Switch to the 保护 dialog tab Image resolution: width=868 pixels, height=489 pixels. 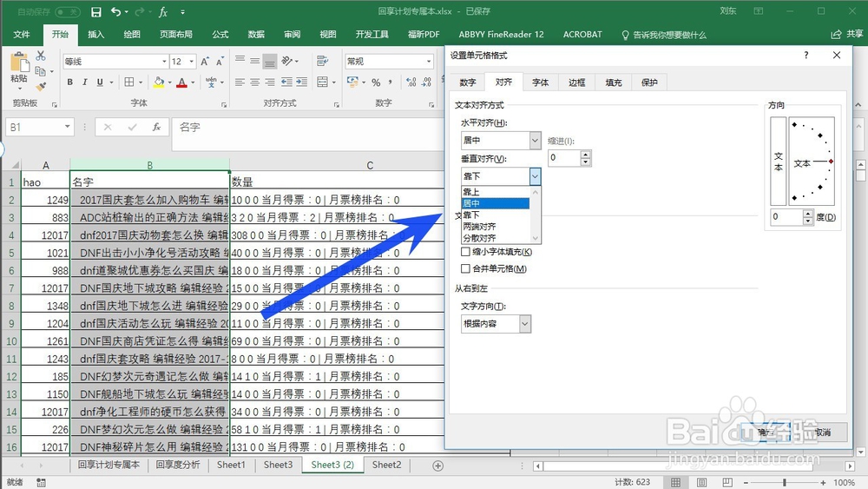(649, 82)
